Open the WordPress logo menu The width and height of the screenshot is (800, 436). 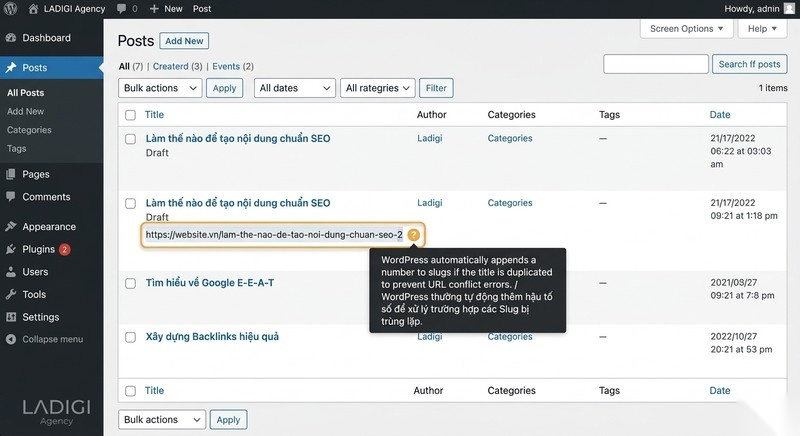(11, 9)
